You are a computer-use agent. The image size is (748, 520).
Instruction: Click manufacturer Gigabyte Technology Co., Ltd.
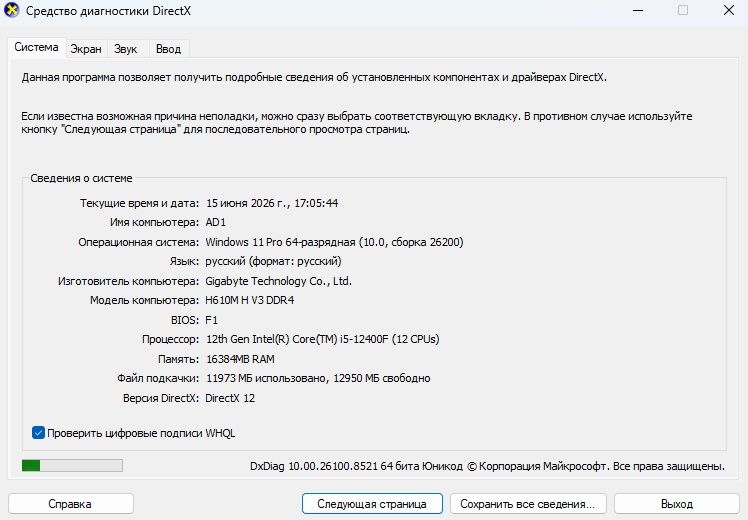click(279, 281)
